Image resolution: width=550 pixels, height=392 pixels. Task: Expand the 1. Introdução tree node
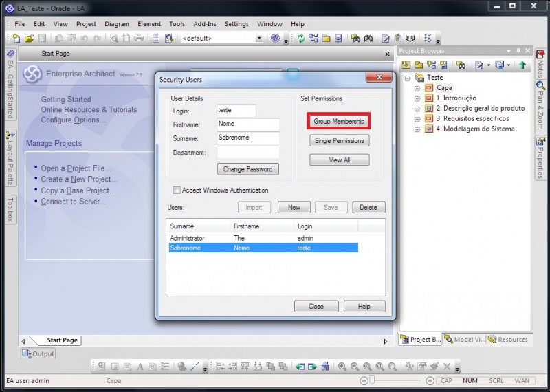click(417, 98)
